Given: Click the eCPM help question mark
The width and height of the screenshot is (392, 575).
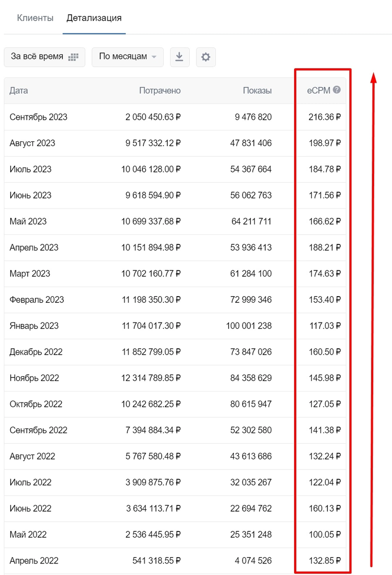Looking at the screenshot, I should tap(337, 90).
